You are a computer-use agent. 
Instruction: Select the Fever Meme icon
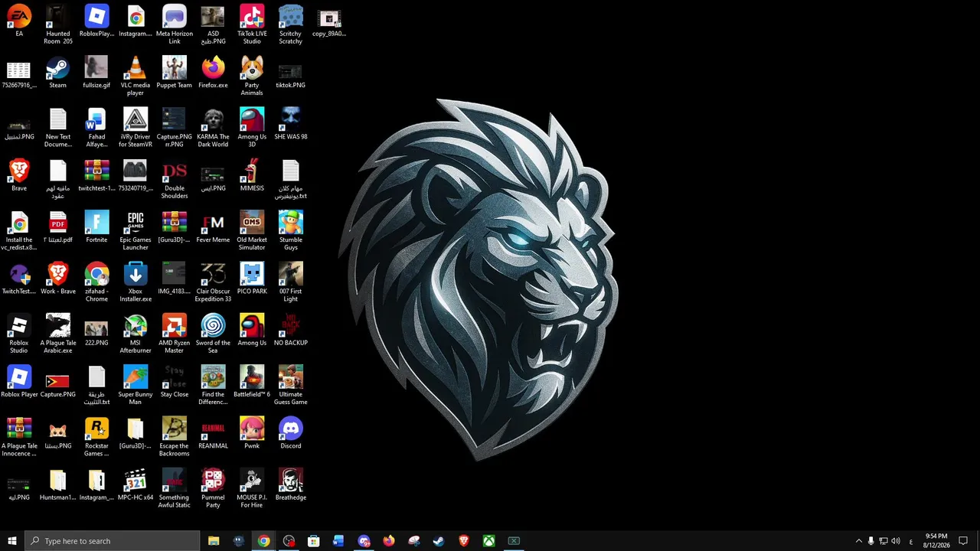[213, 226]
